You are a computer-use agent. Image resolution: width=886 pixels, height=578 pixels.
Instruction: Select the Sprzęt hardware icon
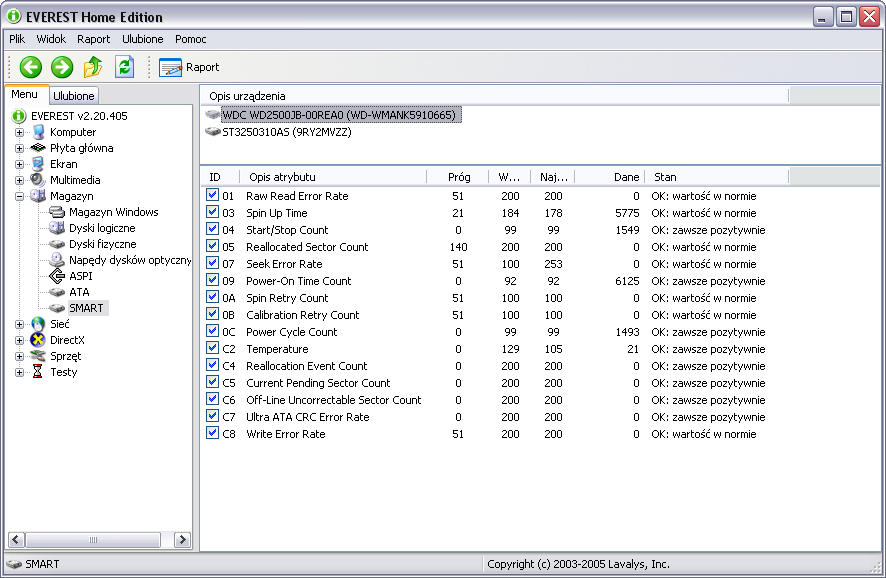[38, 356]
